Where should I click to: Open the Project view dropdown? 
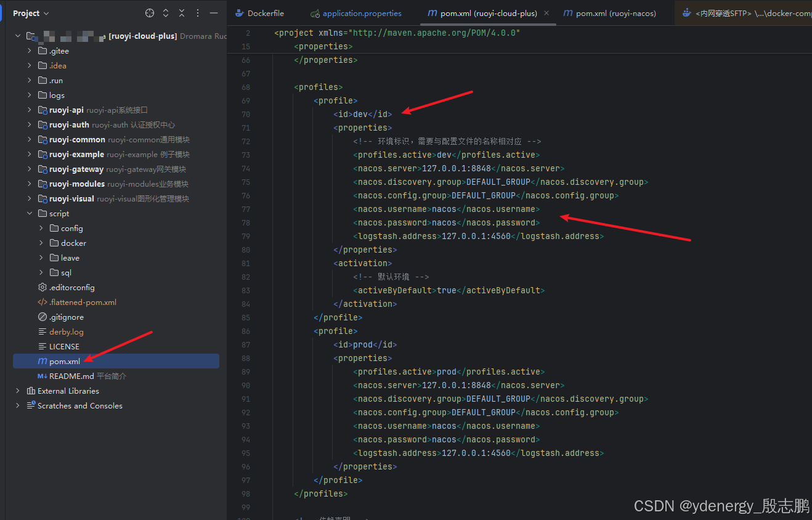(31, 13)
